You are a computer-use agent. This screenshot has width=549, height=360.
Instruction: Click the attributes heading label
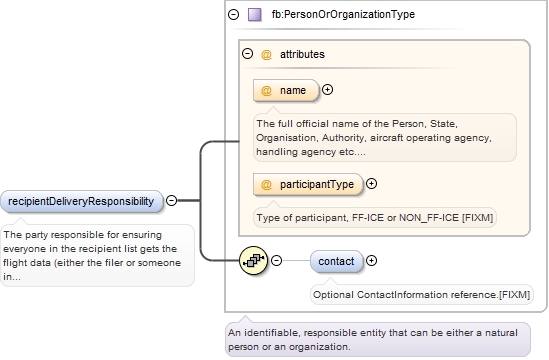[x=302, y=54]
